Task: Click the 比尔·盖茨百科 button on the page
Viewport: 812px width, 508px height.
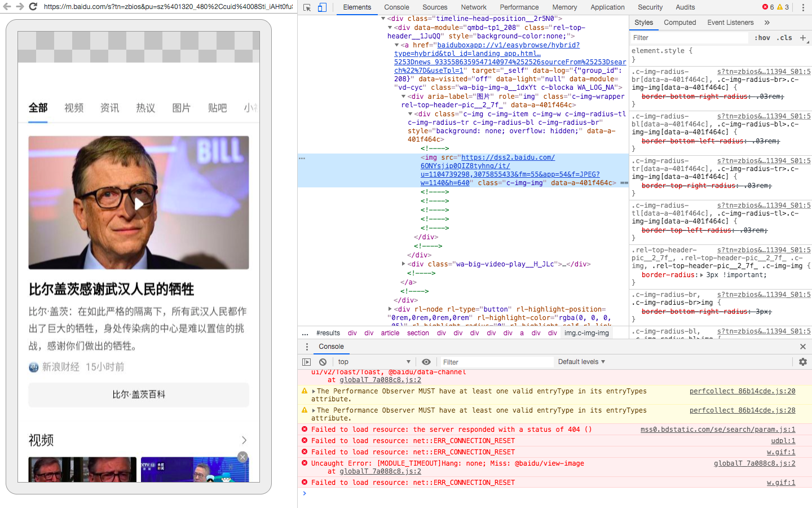Action: 138,395
